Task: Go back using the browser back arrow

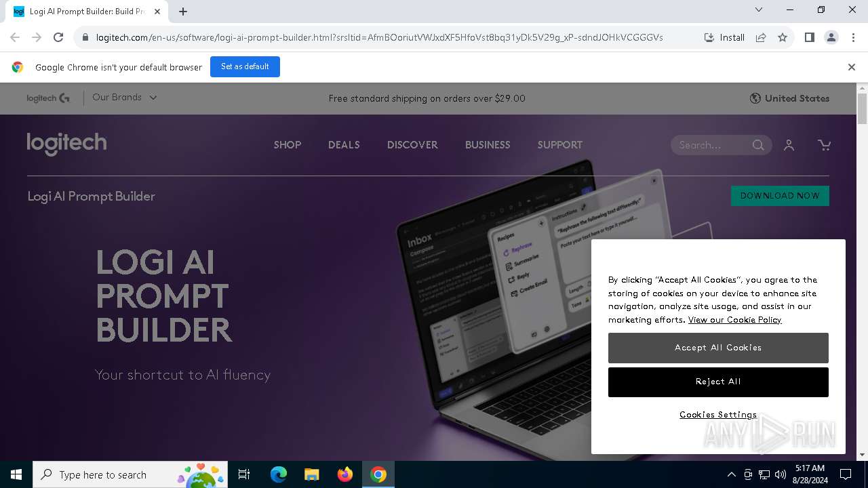Action: pos(15,37)
